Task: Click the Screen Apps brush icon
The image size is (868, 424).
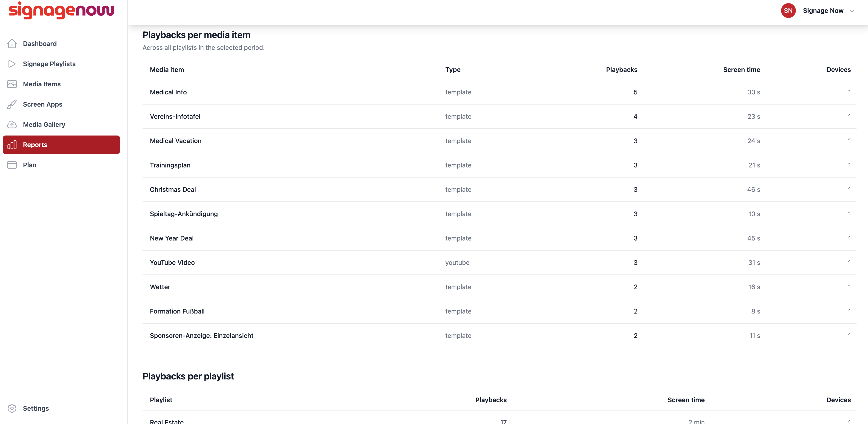Action: (12, 105)
